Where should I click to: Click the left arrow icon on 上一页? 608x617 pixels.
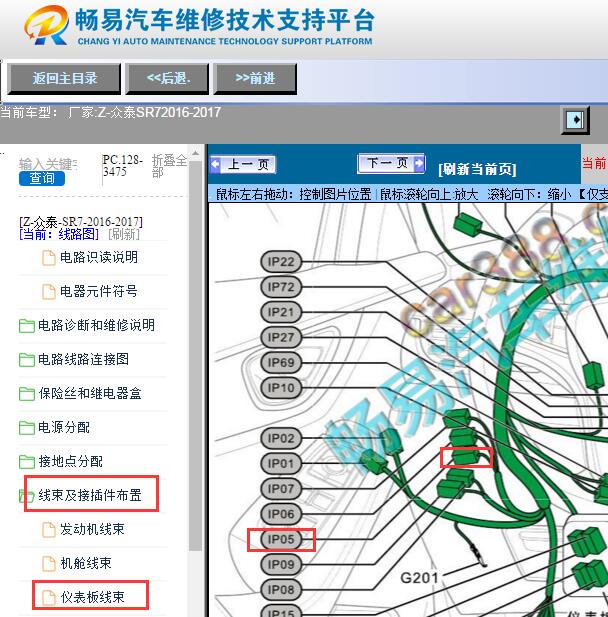[x=216, y=164]
